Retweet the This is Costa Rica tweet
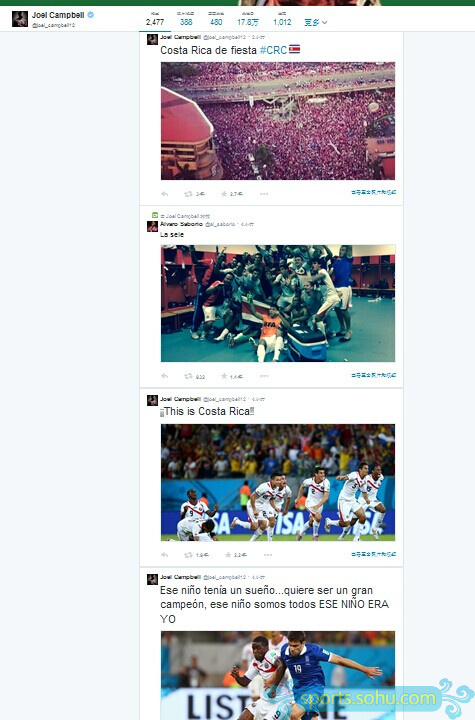This screenshot has width=475, height=720. coord(188,555)
